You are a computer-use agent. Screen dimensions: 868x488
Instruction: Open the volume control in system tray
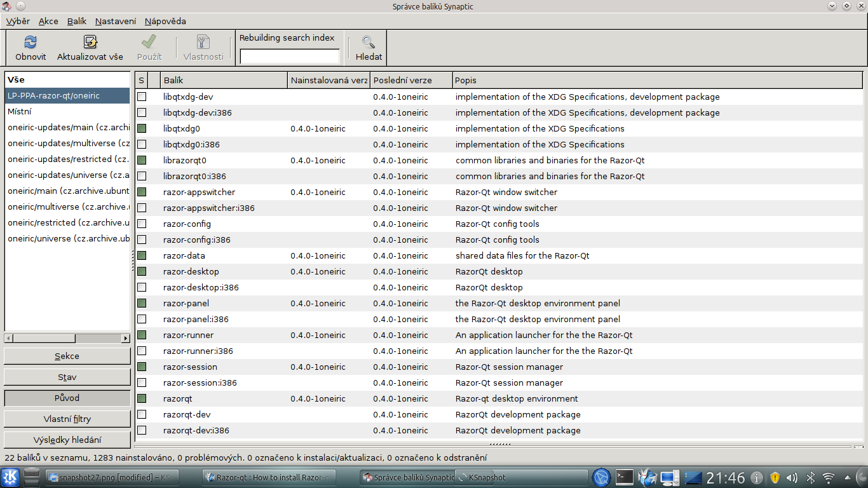[x=792, y=477]
